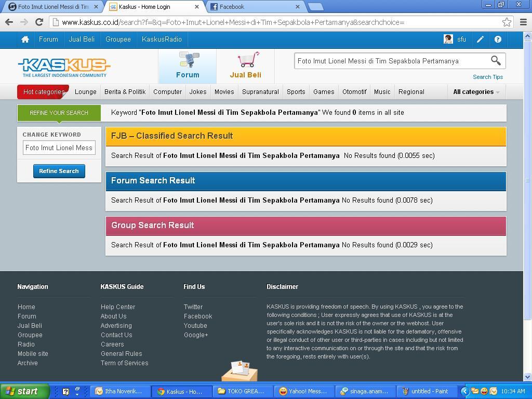
Task: Open the Chrome menu icon
Action: click(x=523, y=22)
